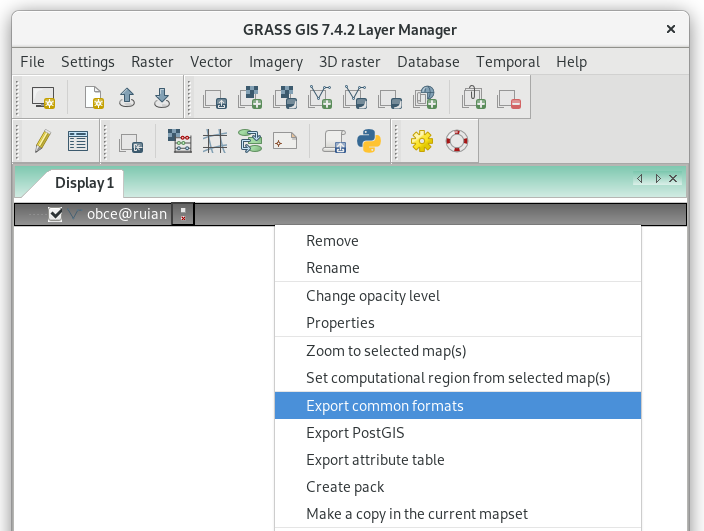Close the Display 1 tab
This screenshot has height=531, width=704.
click(x=673, y=179)
